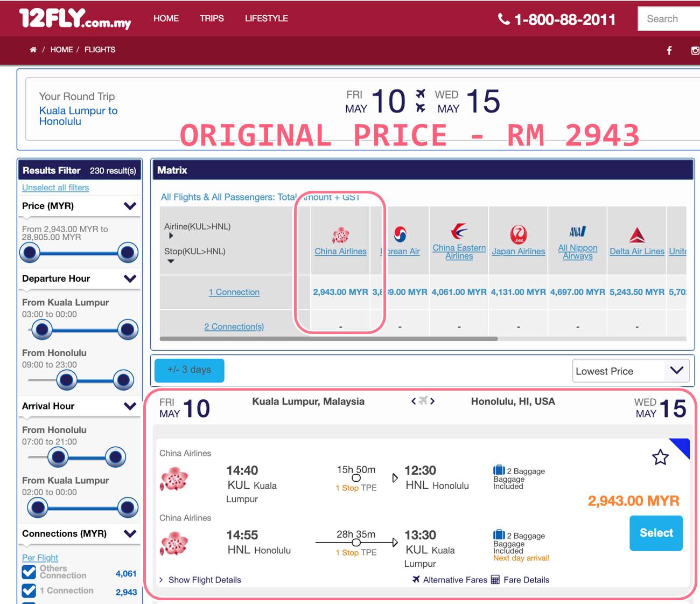Viewport: 700px width, 604px height.
Task: Click 4,131.00 MYR Japan Airlines matrix cell
Action: point(518,292)
